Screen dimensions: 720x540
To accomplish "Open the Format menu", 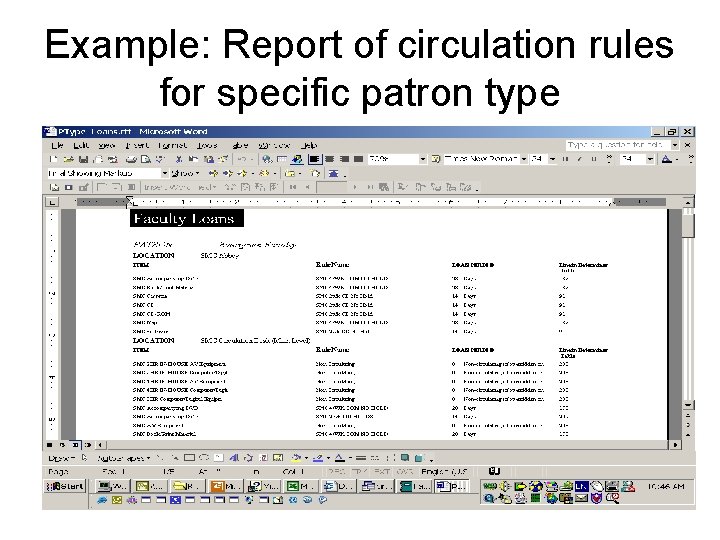I will 172,145.
